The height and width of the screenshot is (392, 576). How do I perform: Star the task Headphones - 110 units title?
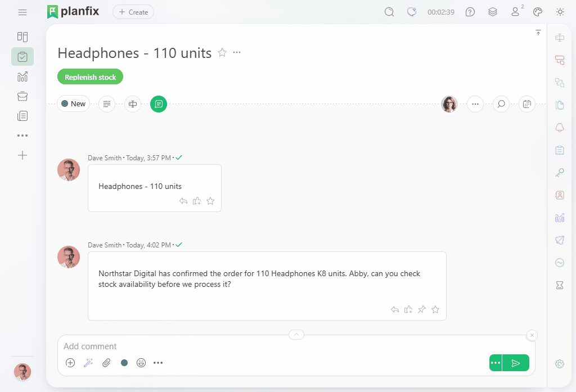coord(222,52)
